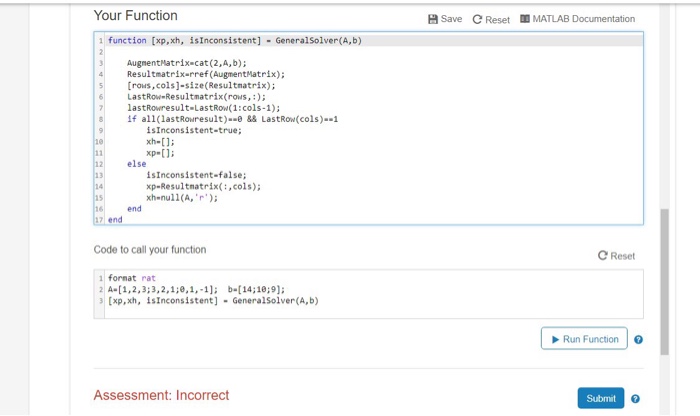Click the circular arrow icon of top Reset

point(477,20)
